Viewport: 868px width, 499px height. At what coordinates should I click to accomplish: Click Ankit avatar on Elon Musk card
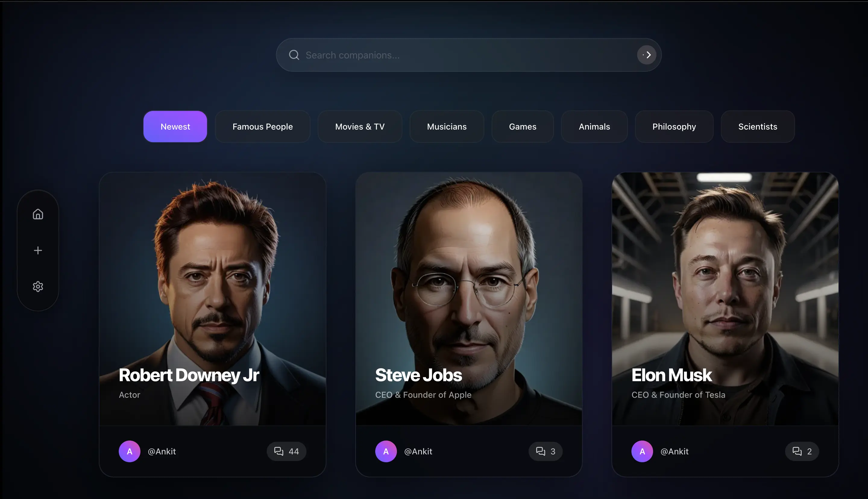pos(642,451)
